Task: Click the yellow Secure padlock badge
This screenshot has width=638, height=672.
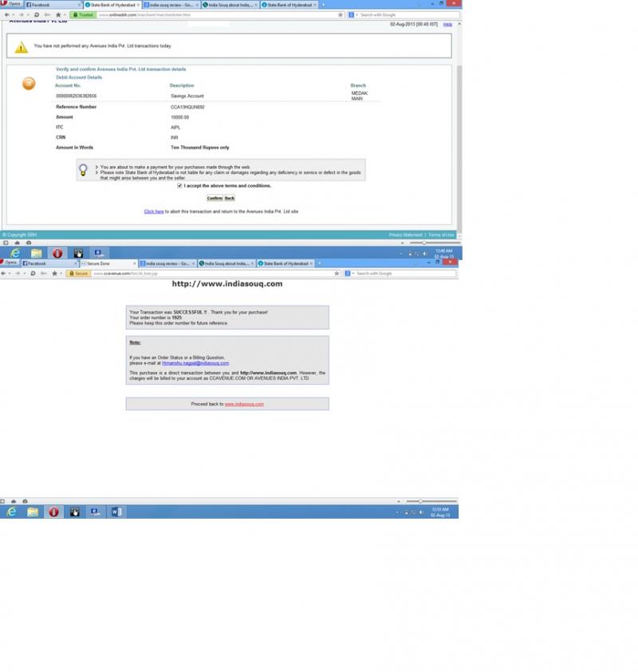Action: tap(78, 274)
